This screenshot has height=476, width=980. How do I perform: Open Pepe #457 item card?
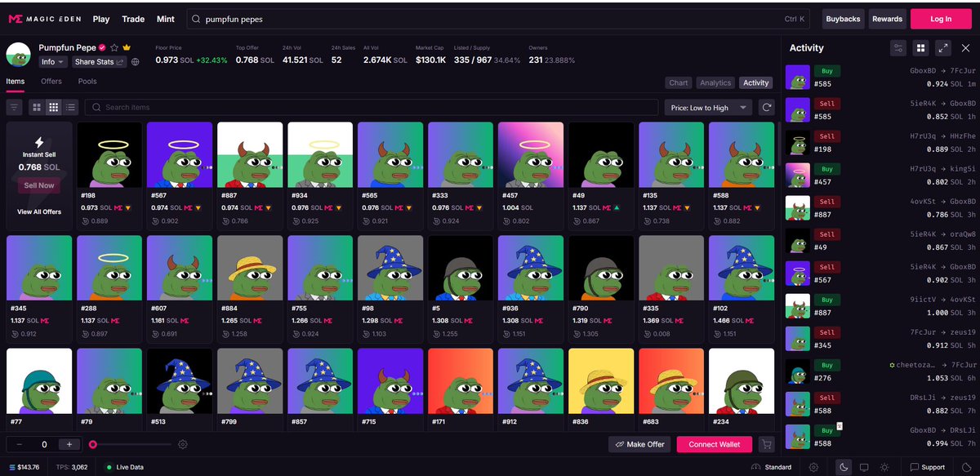tap(531, 175)
